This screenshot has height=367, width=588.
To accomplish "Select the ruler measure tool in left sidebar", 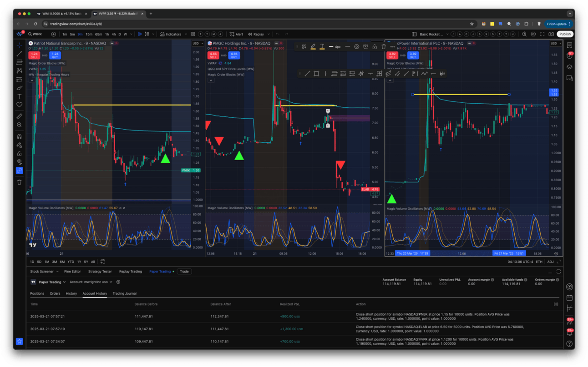I will tap(19, 116).
